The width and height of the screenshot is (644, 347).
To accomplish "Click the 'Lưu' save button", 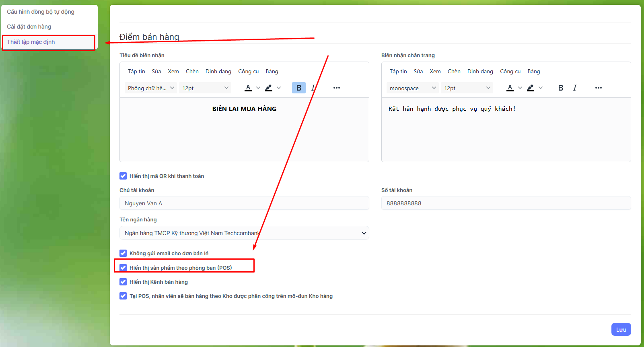I will [x=621, y=329].
